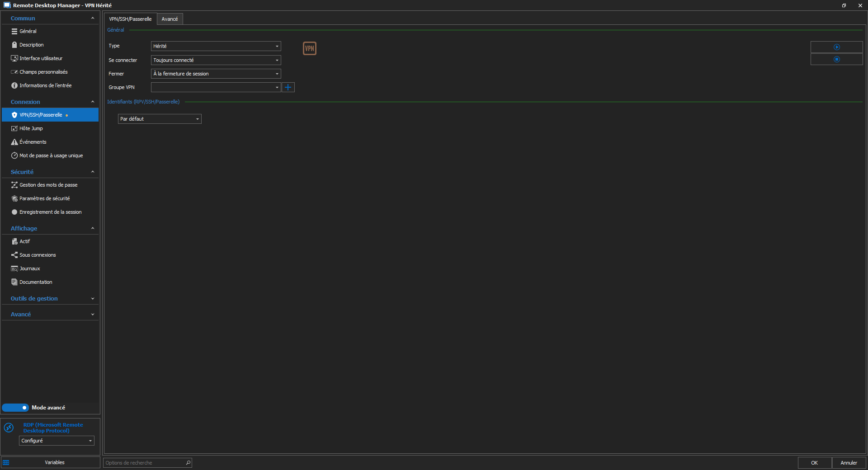Switch to the Avancé tab
Viewport: 868px width, 470px height.
[170, 19]
